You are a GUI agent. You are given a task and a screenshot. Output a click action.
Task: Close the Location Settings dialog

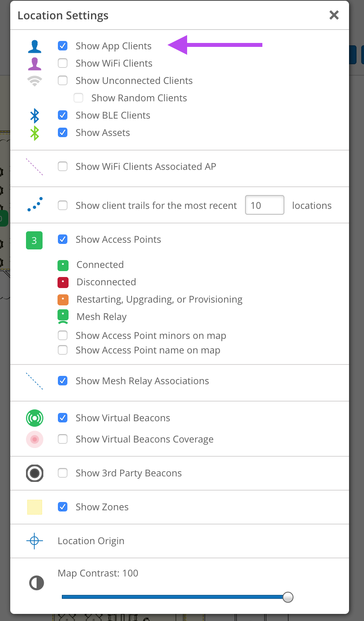point(334,15)
